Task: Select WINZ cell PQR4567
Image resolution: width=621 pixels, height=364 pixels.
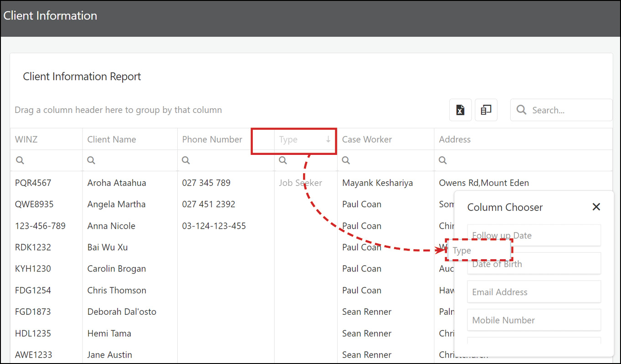Action: coord(33,183)
